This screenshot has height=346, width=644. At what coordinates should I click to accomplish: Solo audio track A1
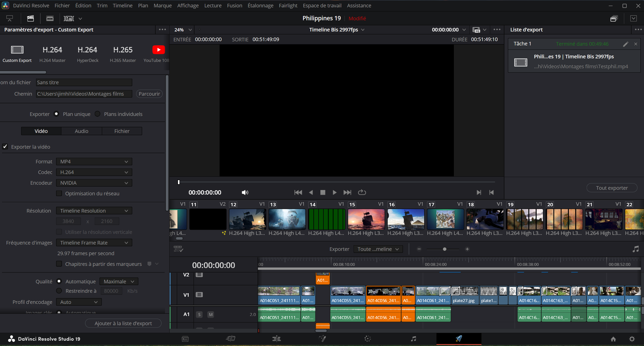click(x=199, y=315)
